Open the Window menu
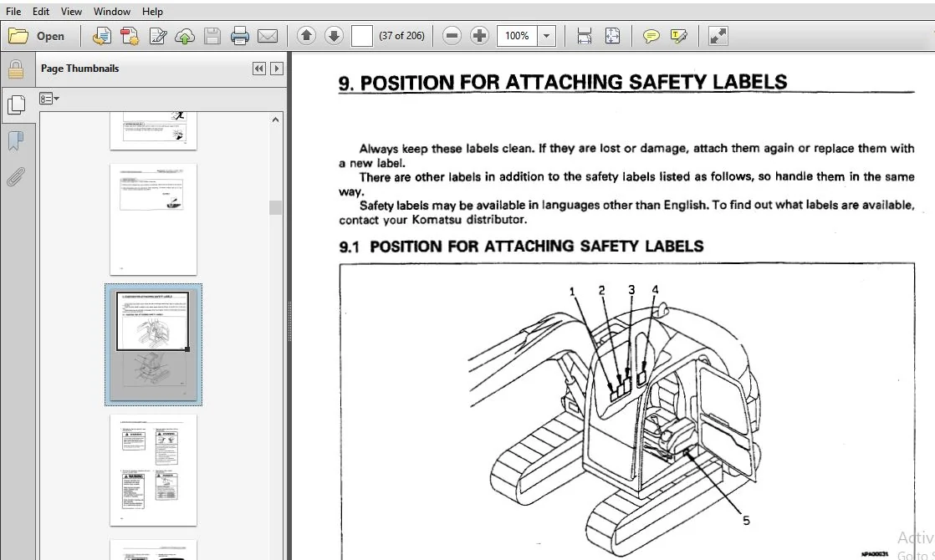 point(111,12)
